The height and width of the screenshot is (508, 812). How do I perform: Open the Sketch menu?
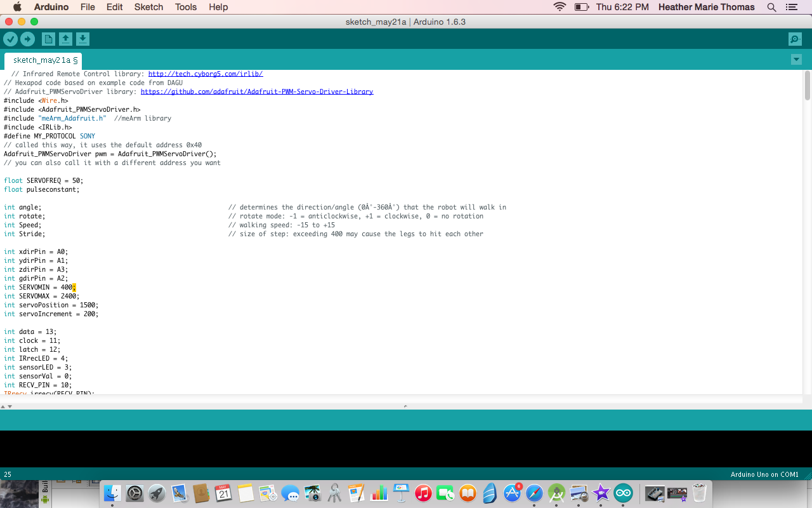click(x=148, y=7)
